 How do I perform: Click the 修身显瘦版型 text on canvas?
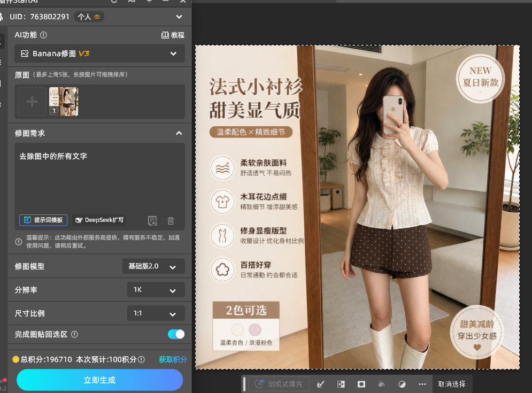click(x=264, y=231)
